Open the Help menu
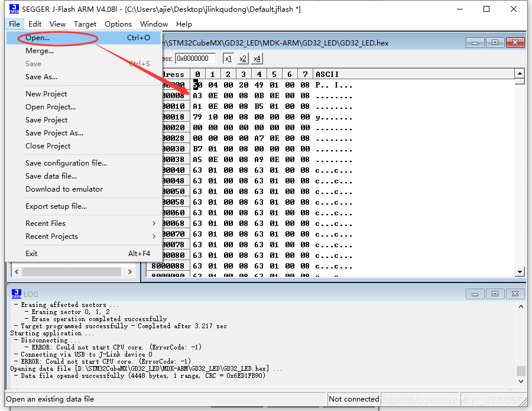 pyautogui.click(x=184, y=24)
